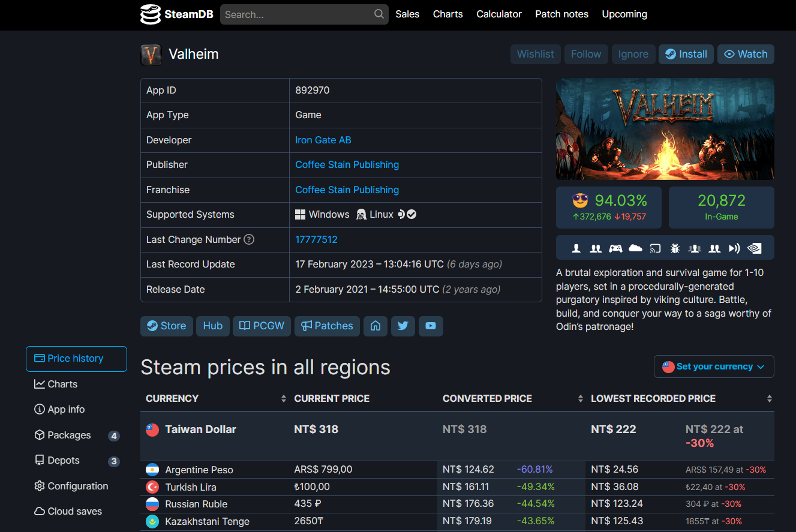Click the help icon beside Last Change Number

click(x=249, y=239)
